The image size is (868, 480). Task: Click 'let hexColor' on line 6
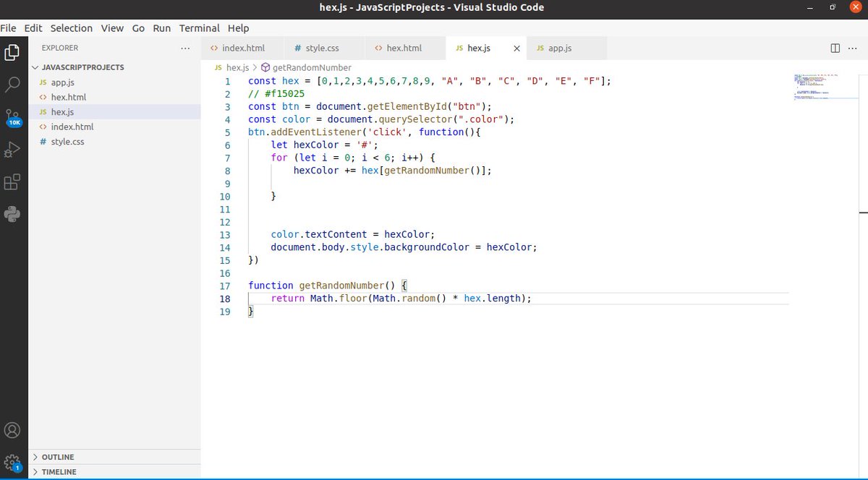[305, 145]
